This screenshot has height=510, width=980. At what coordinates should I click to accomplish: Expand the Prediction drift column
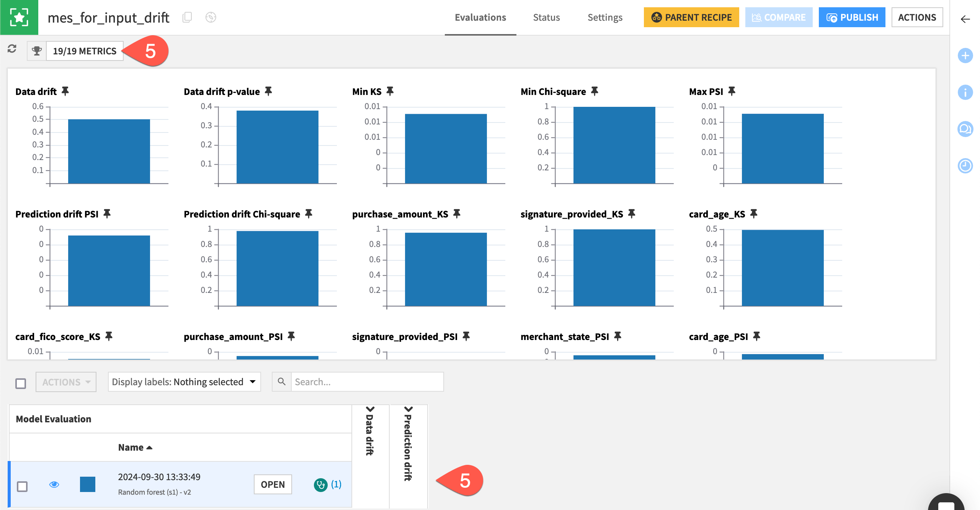tap(409, 409)
